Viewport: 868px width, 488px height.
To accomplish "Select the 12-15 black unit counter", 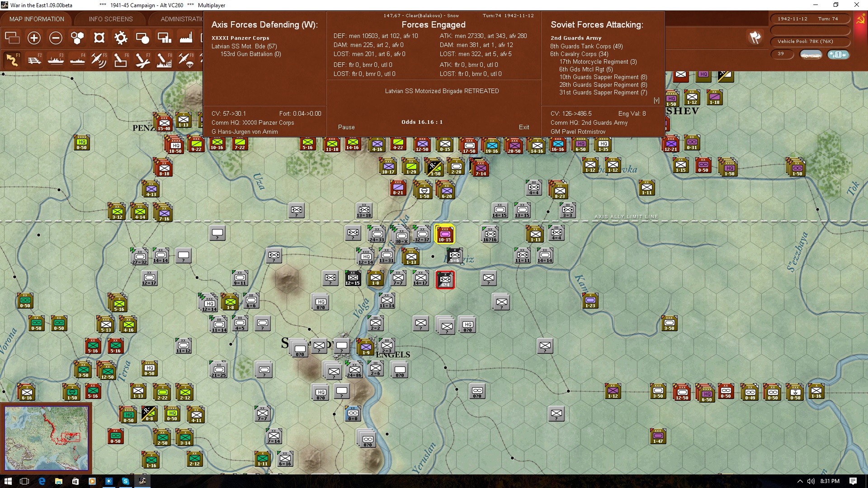I will click(353, 278).
